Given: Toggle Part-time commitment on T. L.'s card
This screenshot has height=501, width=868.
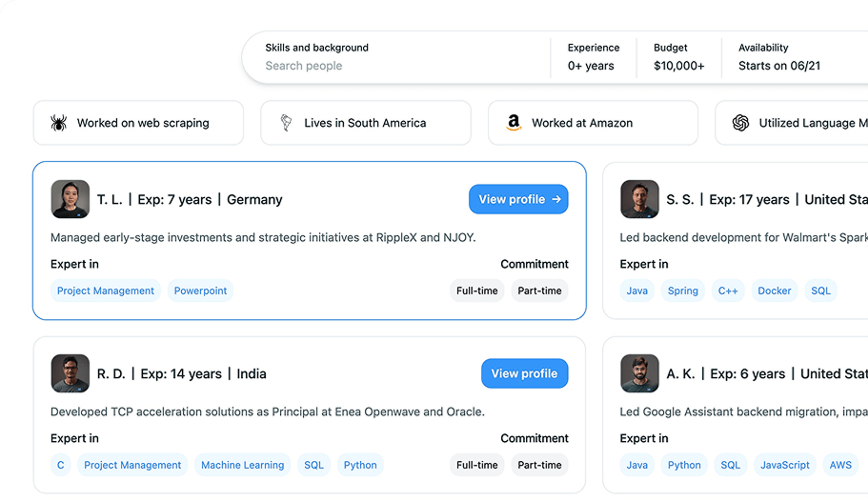Looking at the screenshot, I should click(539, 291).
